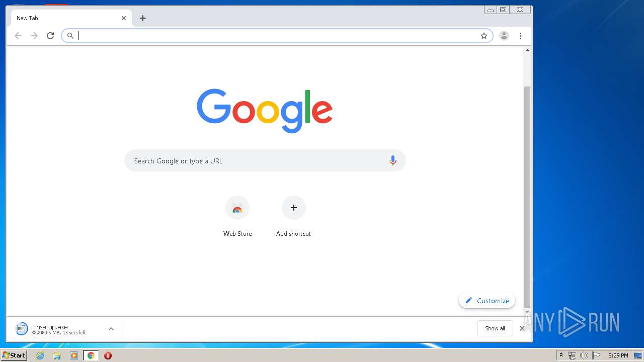Bookmark this tab with the star icon
Screen dimensions: 644x362
pyautogui.click(x=484, y=36)
